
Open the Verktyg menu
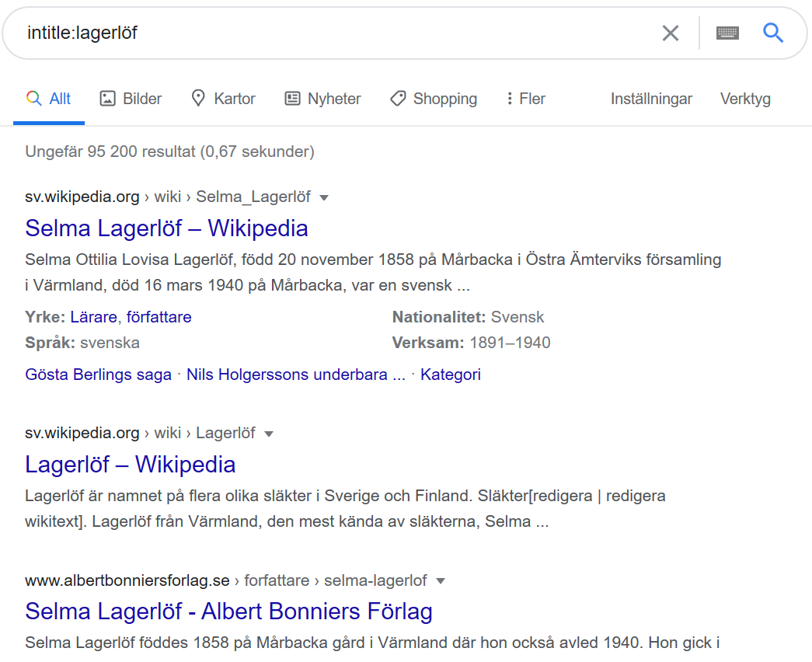point(745,99)
